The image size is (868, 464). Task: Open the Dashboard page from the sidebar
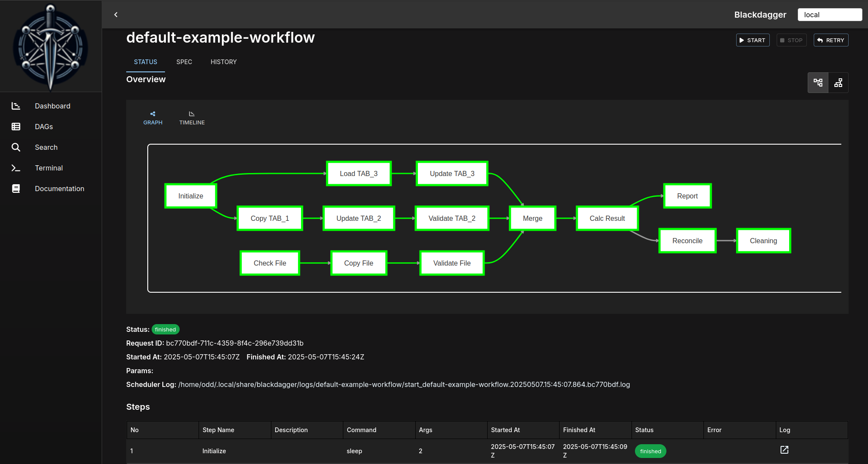[x=51, y=106]
